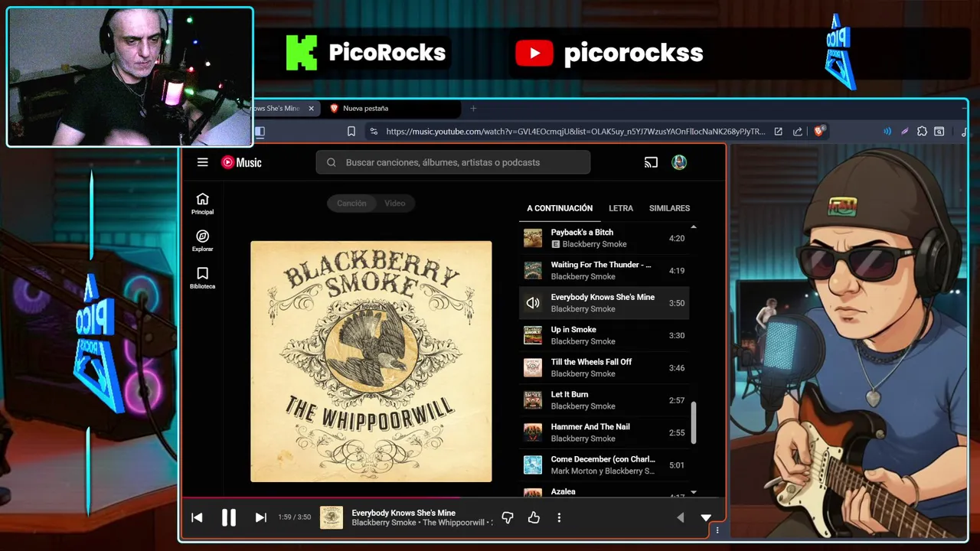980x551 pixels.
Task: Open the account avatar menu
Action: tap(679, 162)
